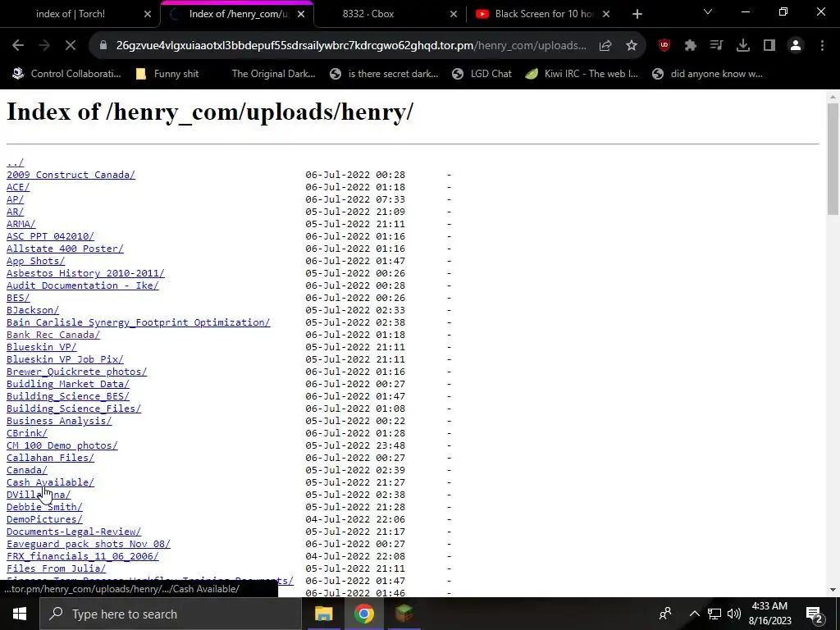Viewport: 840px width, 630px height.
Task: Open the 'is there secret dark...' bookmark
Action: [x=384, y=74]
